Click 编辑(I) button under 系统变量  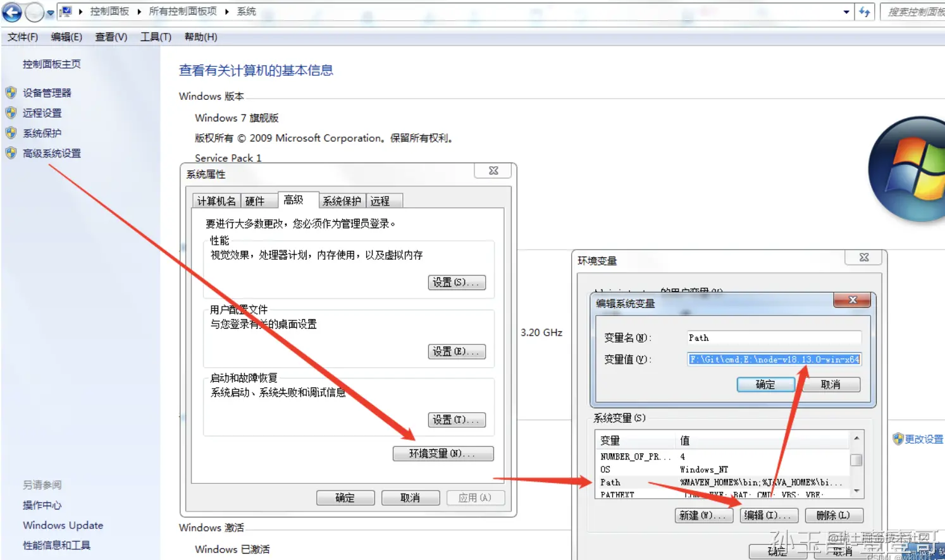(x=769, y=516)
